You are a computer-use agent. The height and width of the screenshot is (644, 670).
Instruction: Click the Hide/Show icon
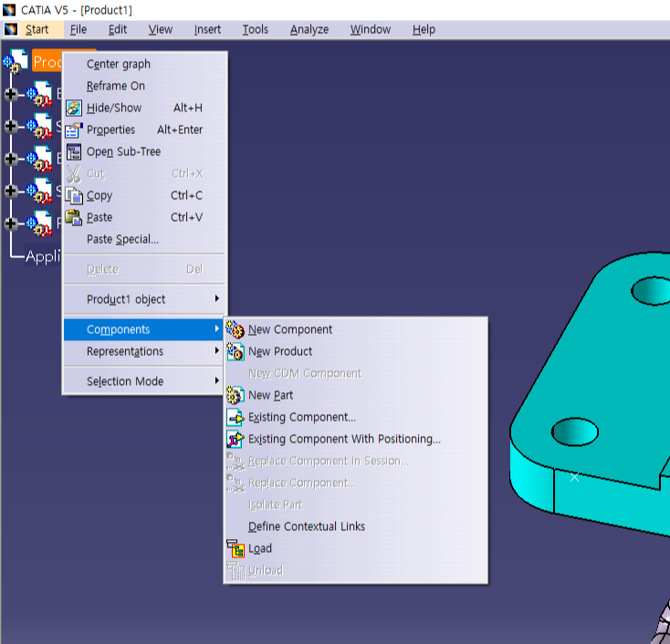click(x=74, y=108)
